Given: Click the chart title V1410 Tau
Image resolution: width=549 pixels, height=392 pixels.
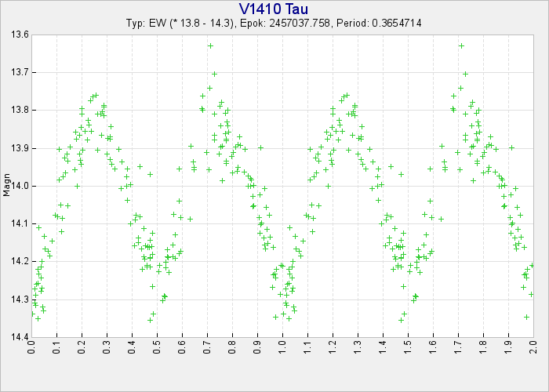Looking at the screenshot, I should [274, 9].
